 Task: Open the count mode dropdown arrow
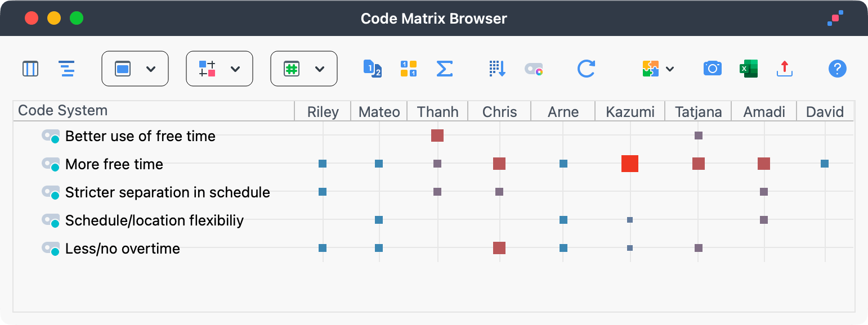coord(320,69)
